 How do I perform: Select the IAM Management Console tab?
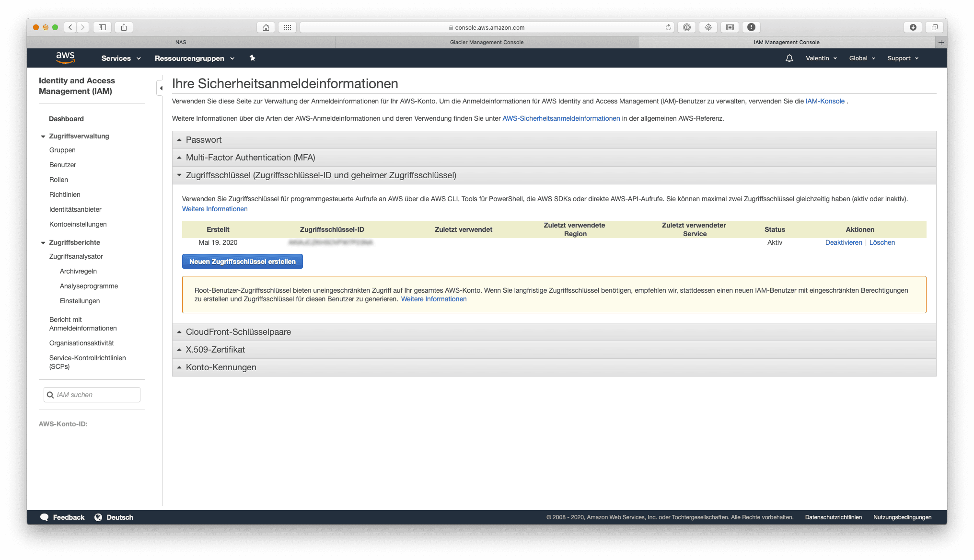pos(787,42)
